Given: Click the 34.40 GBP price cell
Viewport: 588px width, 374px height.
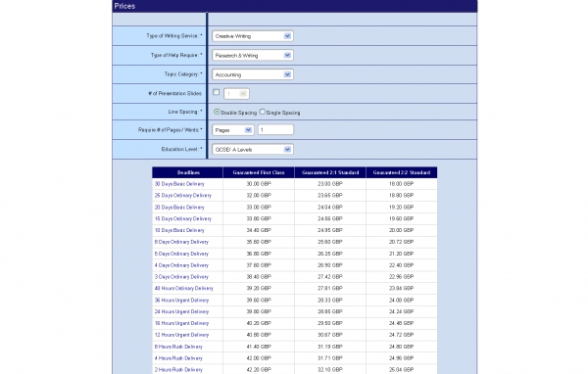Looking at the screenshot, I should [259, 230].
